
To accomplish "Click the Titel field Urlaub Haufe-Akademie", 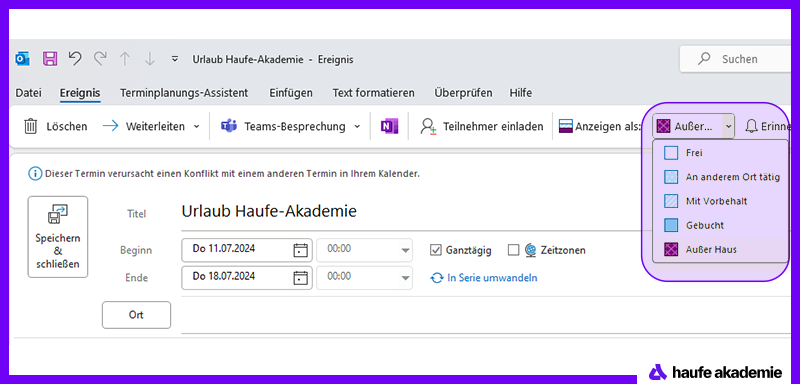I will 269,211.
